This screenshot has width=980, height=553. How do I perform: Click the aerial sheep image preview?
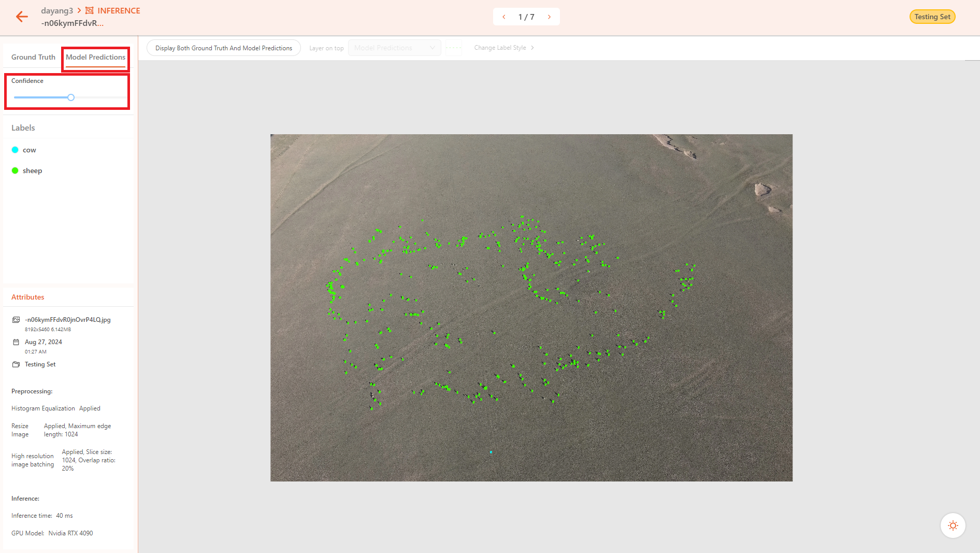pos(531,308)
